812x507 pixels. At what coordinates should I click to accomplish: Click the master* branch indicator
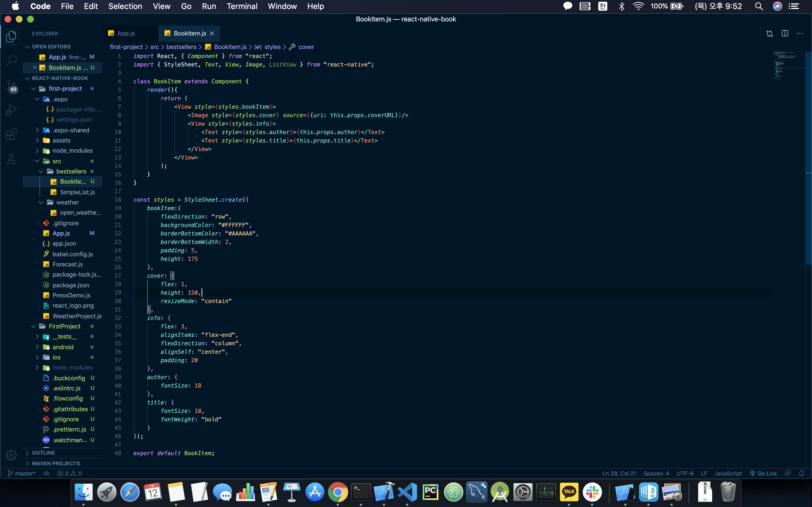(21, 473)
